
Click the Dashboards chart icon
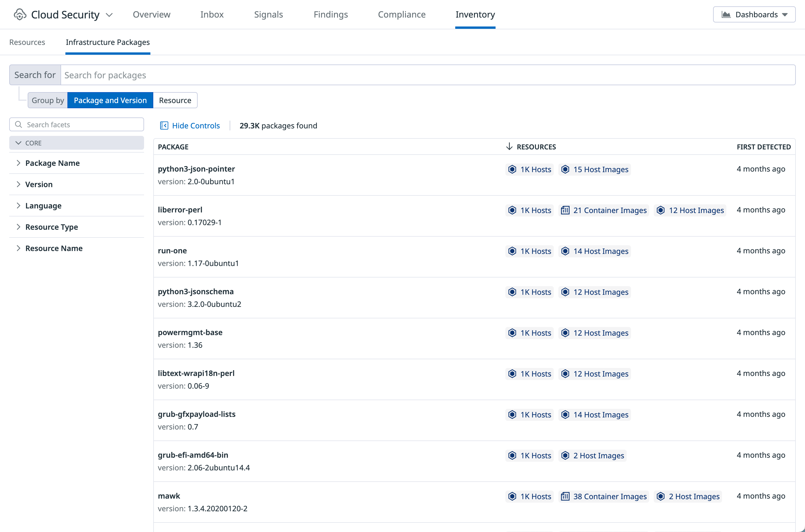pyautogui.click(x=726, y=15)
